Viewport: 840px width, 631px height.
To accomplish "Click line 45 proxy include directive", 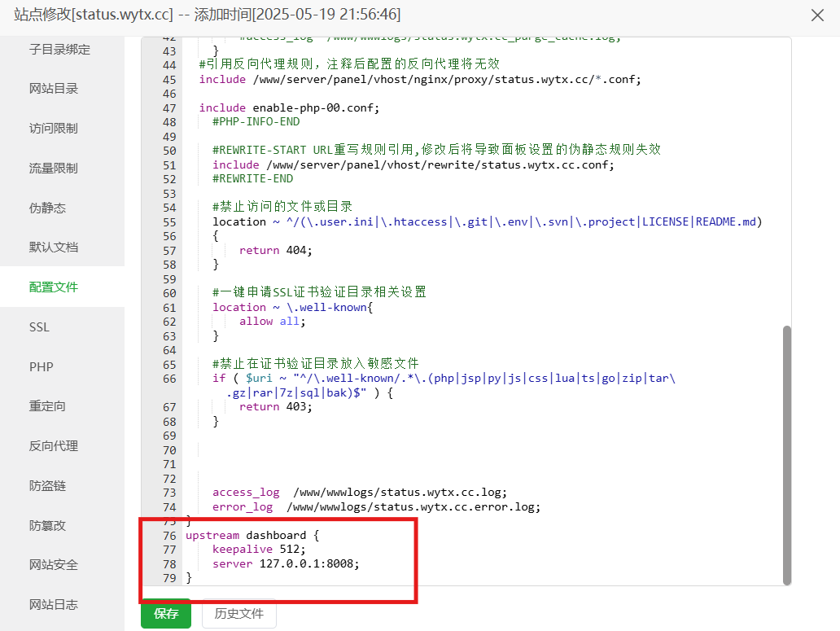I will (x=420, y=79).
